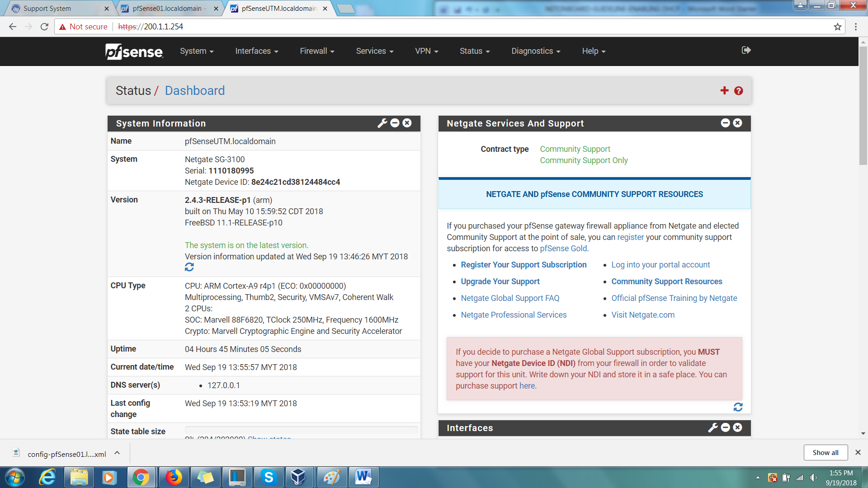Click the Not secure warning indicator

83,27
